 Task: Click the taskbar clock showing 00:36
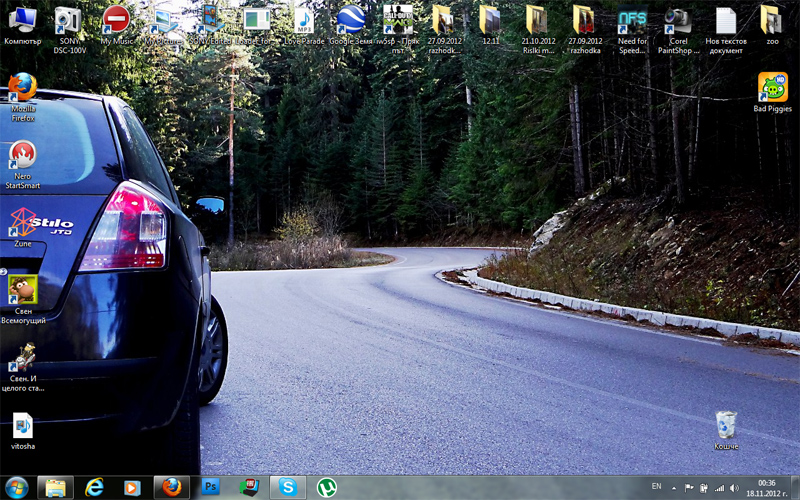(767, 487)
